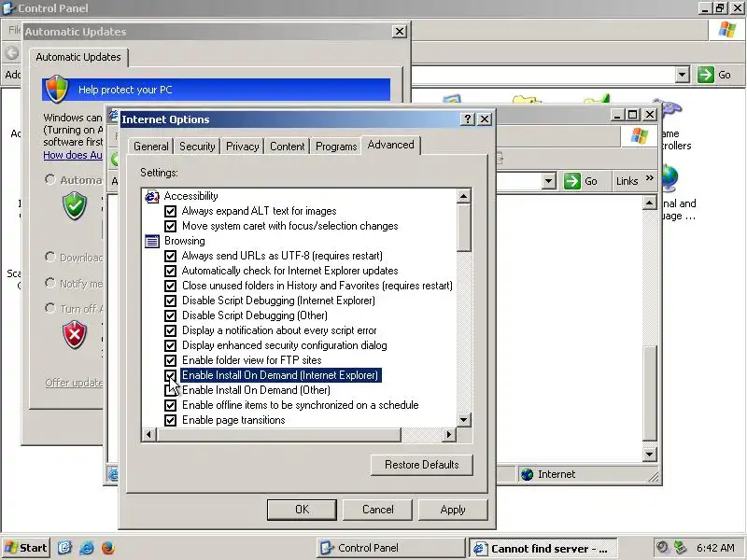Switch to the General tab
This screenshot has width=747, height=560.
pyautogui.click(x=151, y=147)
